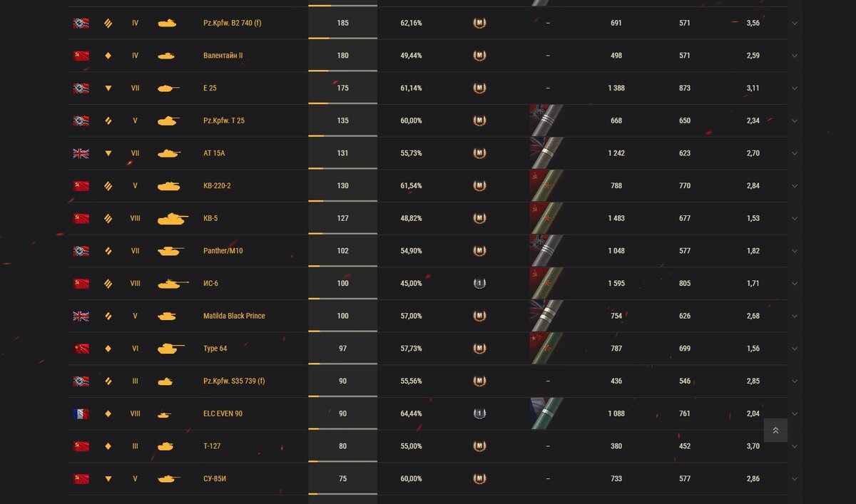The height and width of the screenshot is (504, 856).
Task: Expand the Type 64 row chevron
Action: pos(795,349)
